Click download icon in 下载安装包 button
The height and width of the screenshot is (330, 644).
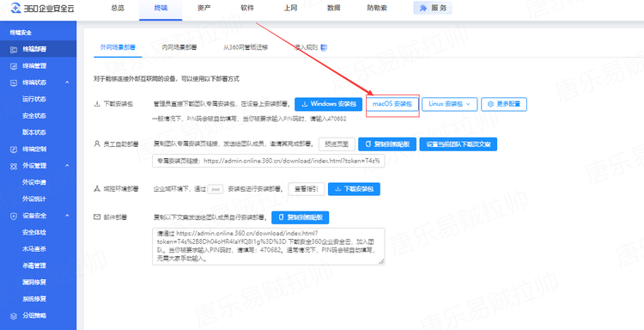pos(338,189)
